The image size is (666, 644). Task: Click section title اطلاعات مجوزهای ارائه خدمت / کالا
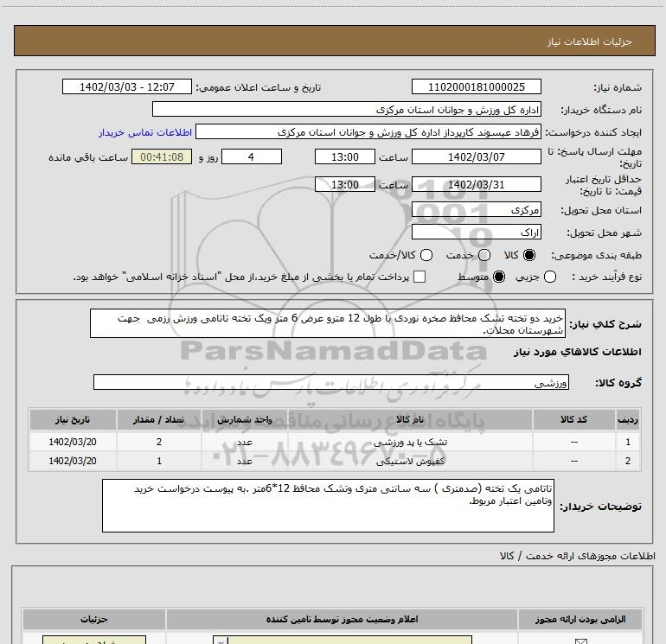point(578,556)
